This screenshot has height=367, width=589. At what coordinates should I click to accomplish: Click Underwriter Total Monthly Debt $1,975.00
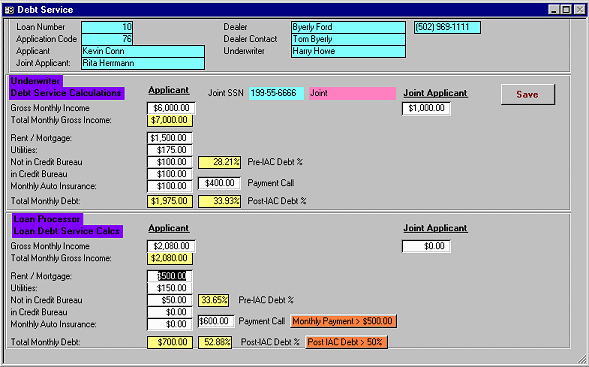[170, 201]
